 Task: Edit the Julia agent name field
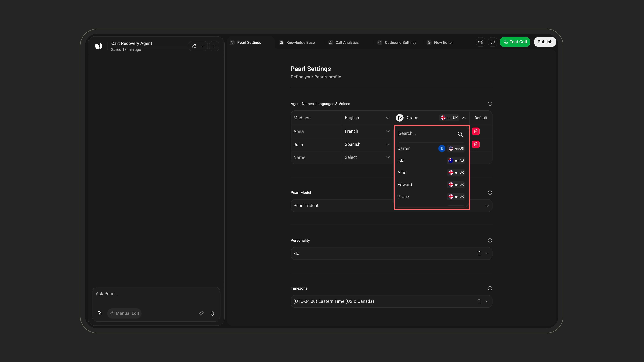[316, 144]
